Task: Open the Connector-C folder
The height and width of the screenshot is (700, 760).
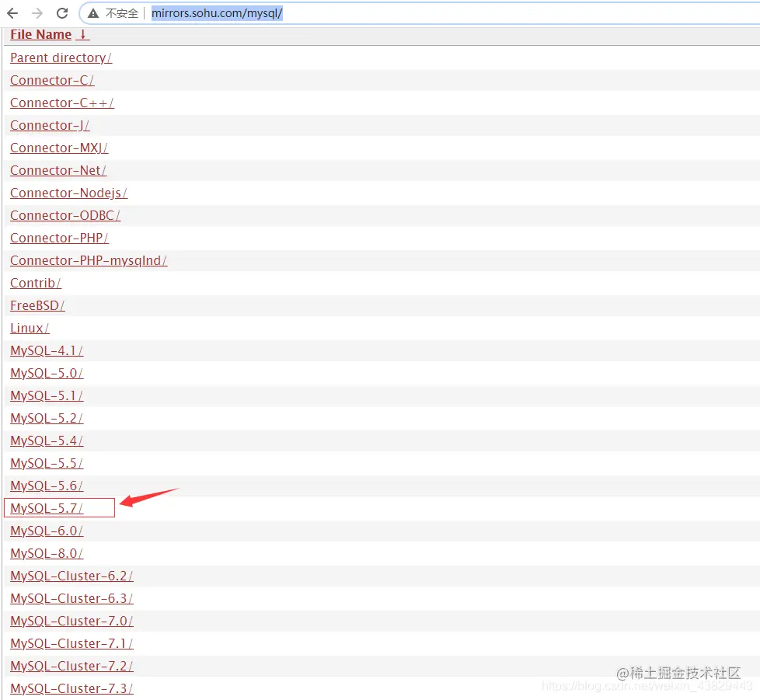Action: pyautogui.click(x=52, y=81)
